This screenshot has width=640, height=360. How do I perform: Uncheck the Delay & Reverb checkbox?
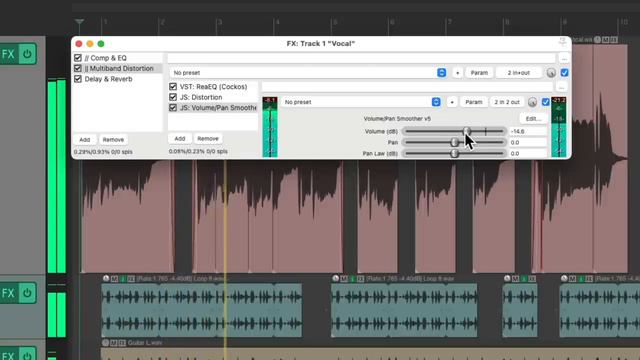pos(78,79)
